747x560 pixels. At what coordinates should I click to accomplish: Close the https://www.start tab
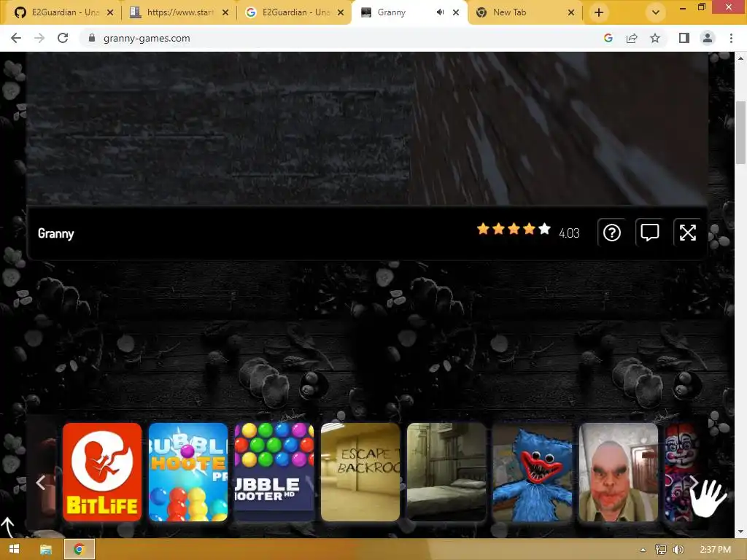225,12
